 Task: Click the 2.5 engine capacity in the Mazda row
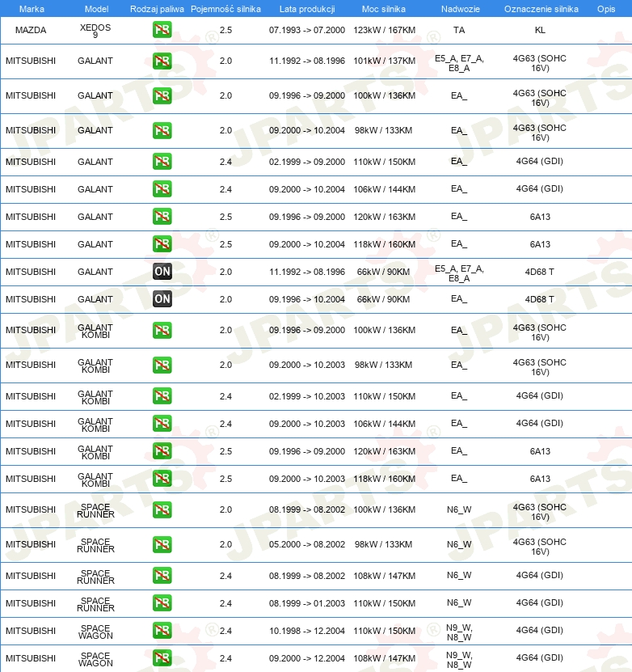point(225,30)
